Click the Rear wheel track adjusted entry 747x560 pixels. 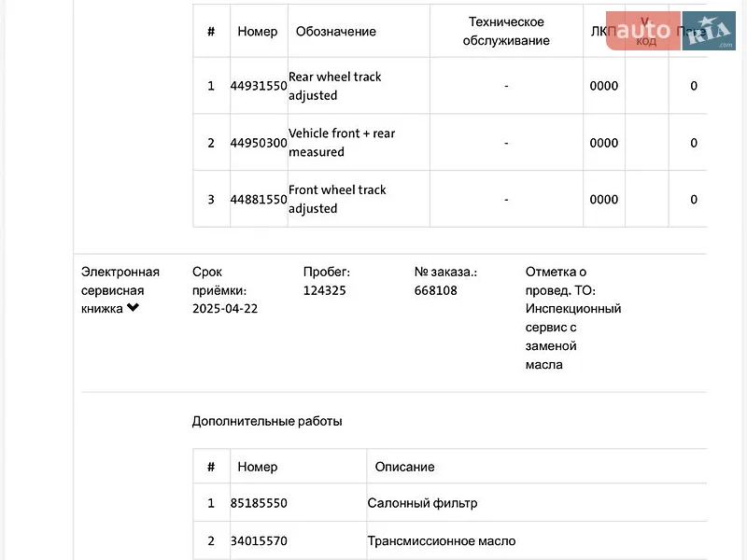[335, 86]
